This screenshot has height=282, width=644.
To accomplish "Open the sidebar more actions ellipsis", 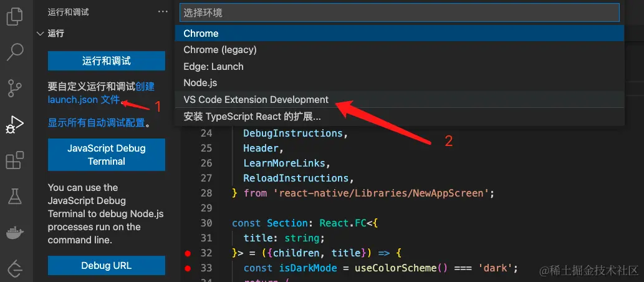I will [163, 12].
